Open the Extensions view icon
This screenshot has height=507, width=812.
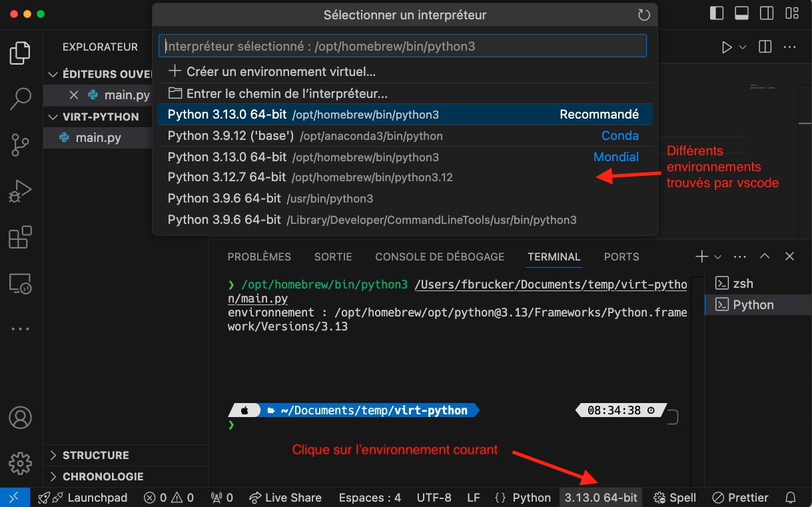point(20,237)
